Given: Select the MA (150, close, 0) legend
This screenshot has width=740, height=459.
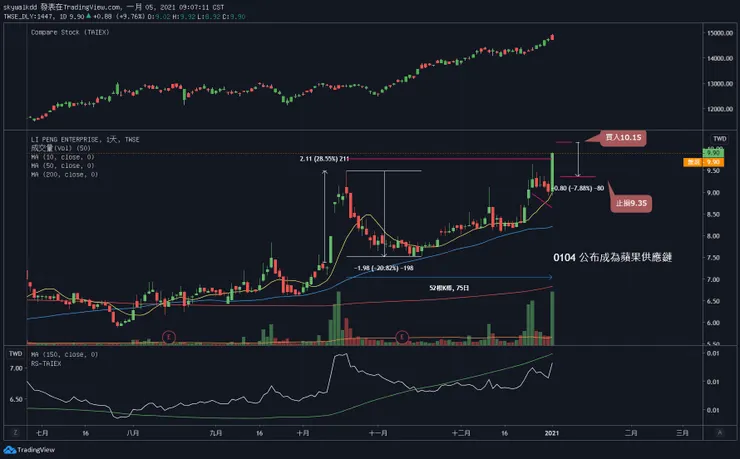Looking at the screenshot, I should tap(64, 354).
